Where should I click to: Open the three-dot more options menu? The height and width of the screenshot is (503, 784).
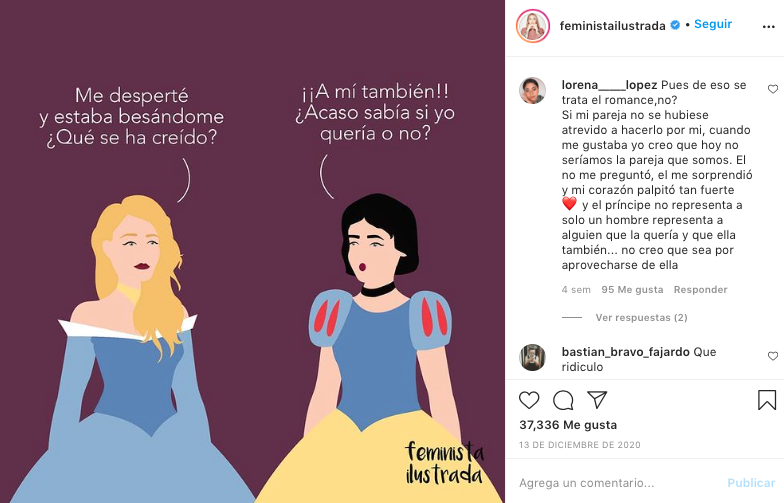(768, 26)
